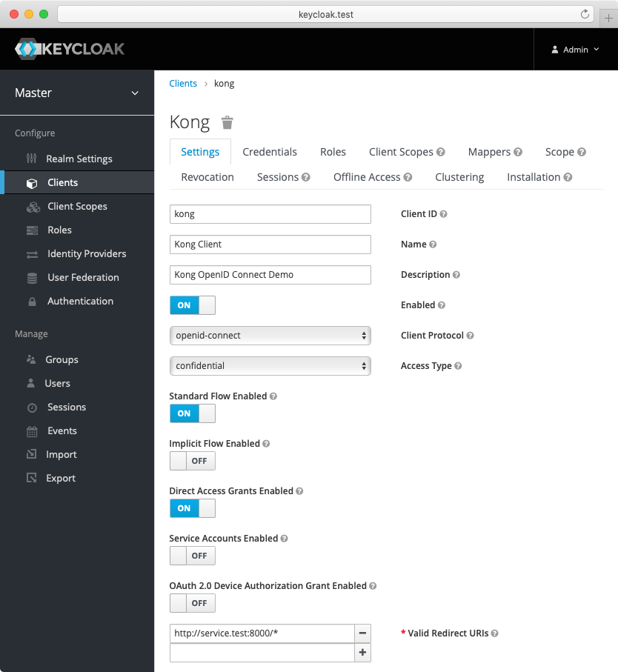Image resolution: width=618 pixels, height=672 pixels.
Task: Click the Clients breadcrumb link
Action: point(183,84)
